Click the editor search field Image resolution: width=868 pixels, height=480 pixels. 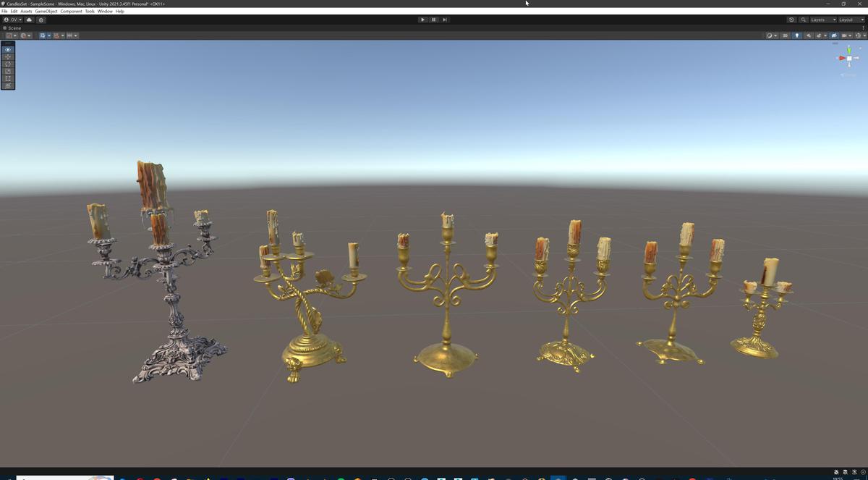coord(803,20)
